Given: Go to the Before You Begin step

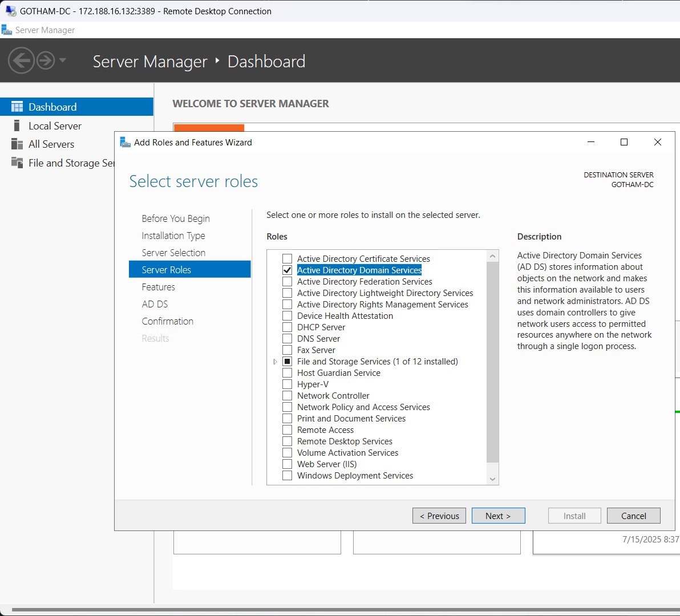Looking at the screenshot, I should click(x=175, y=218).
